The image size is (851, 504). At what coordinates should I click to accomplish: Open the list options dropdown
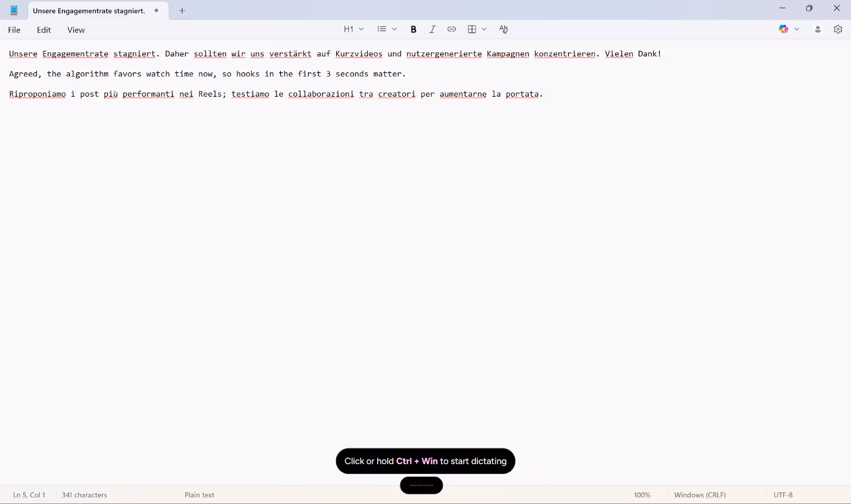394,29
